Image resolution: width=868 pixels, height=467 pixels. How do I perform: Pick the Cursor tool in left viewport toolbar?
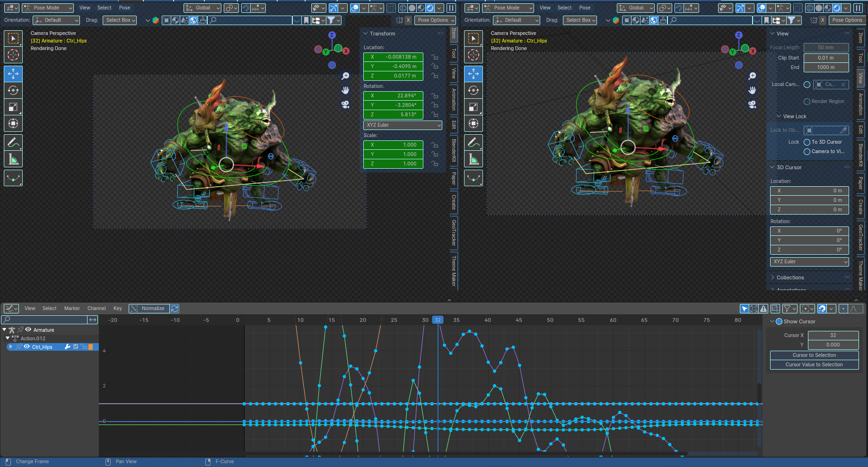click(x=13, y=55)
